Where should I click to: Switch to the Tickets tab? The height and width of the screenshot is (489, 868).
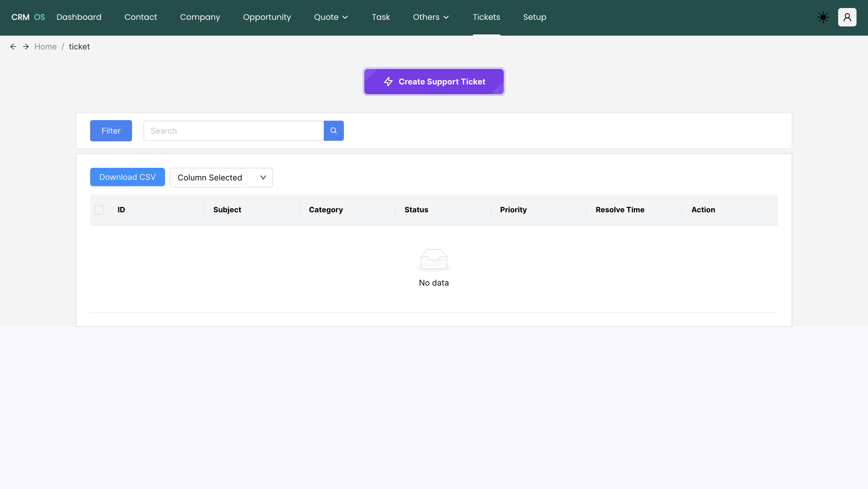486,17
